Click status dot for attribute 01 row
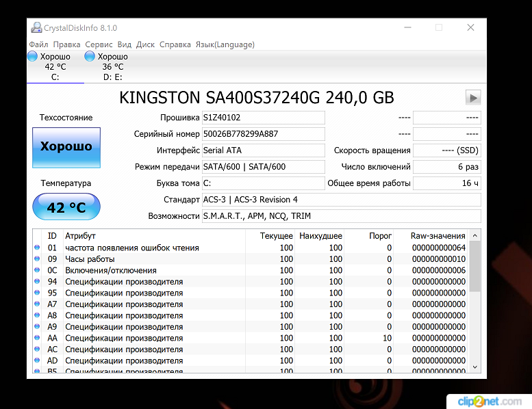The image size is (532, 409). tap(37, 248)
